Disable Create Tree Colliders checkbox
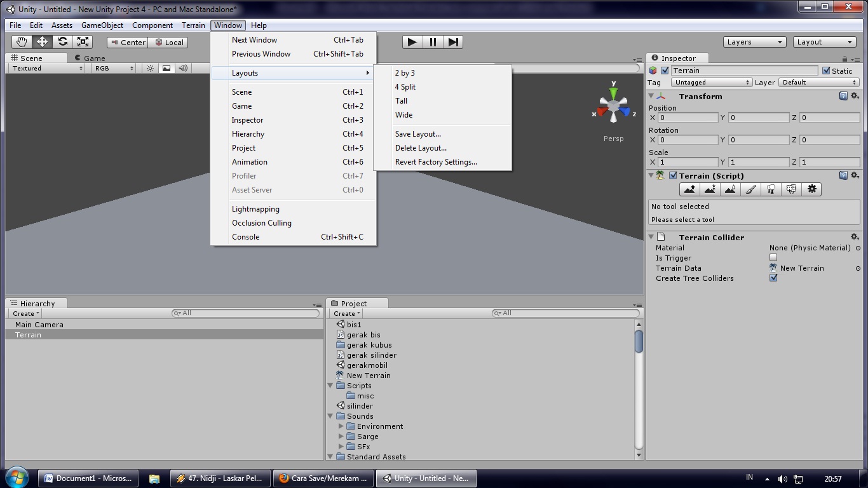868x488 pixels. [773, 278]
